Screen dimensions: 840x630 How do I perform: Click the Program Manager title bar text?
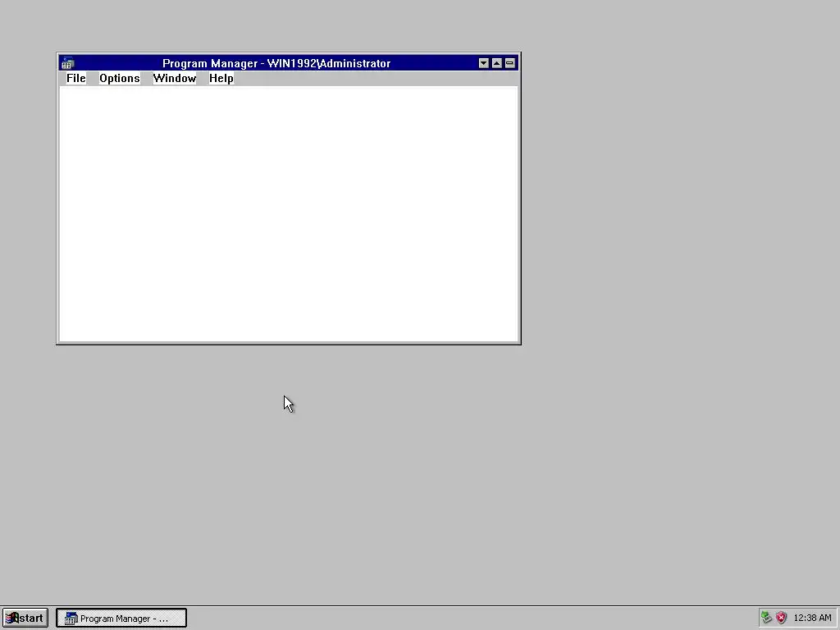(276, 63)
